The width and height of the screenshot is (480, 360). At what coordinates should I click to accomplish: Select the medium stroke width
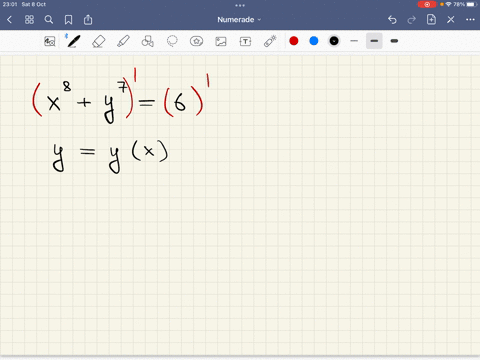click(374, 41)
